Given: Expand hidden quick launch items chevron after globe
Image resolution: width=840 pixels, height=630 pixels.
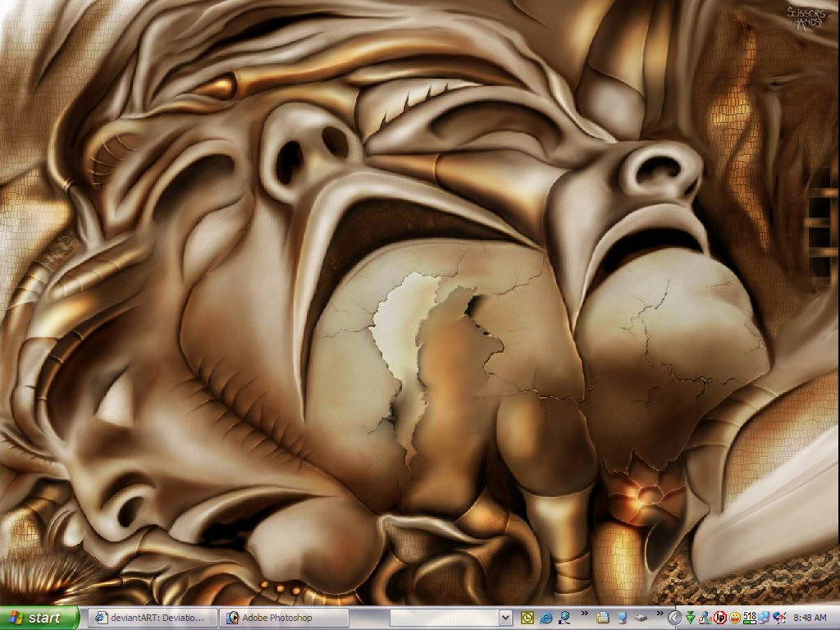Looking at the screenshot, I should click(584, 614).
